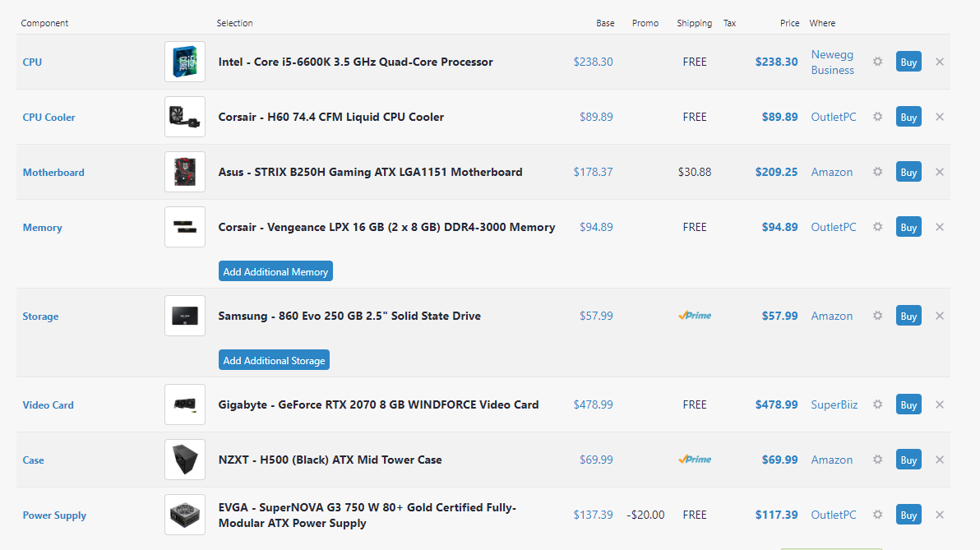This screenshot has height=550, width=980.
Task: Open the Samsung 860 Evo thumbnail
Action: (185, 316)
